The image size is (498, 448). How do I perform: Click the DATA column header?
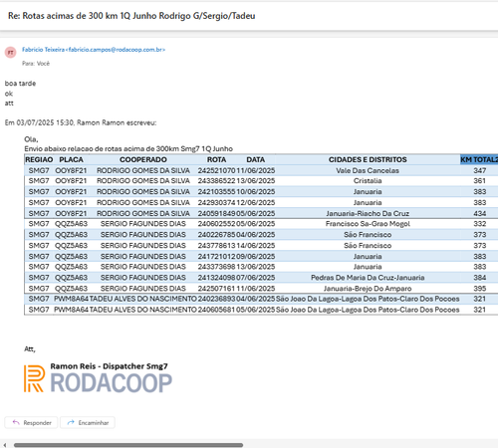[x=255, y=159]
